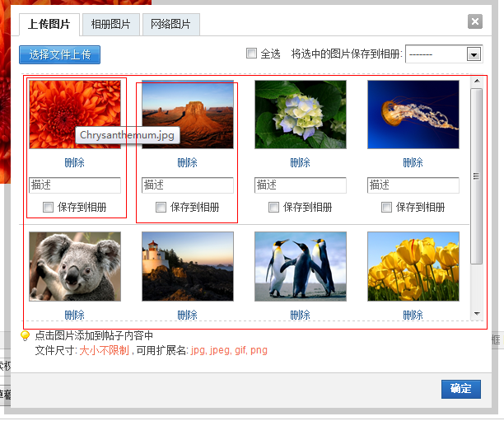Check 保存到相册 for the hydrangea image
Screen dimensions: 504x421
(274, 207)
